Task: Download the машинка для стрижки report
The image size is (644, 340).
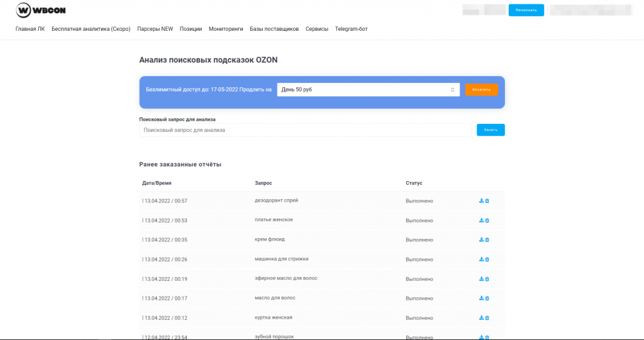Action: (x=481, y=260)
